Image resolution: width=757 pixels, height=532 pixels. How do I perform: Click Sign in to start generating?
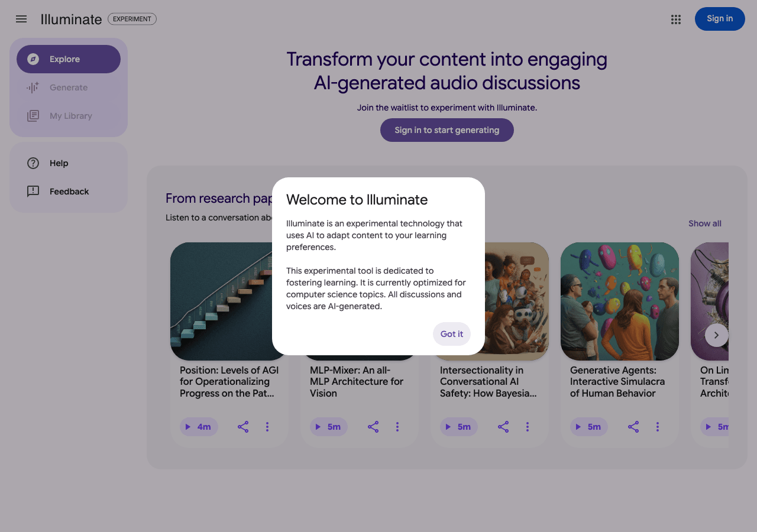pos(447,130)
